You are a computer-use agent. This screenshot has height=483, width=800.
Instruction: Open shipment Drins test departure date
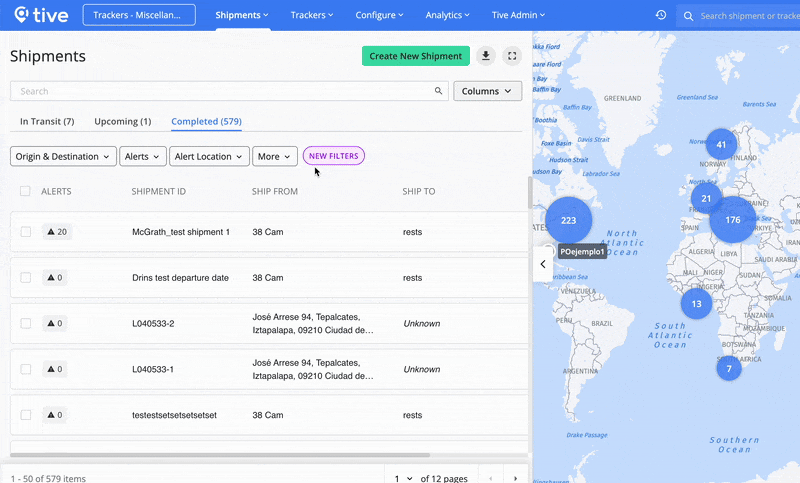[x=181, y=277]
